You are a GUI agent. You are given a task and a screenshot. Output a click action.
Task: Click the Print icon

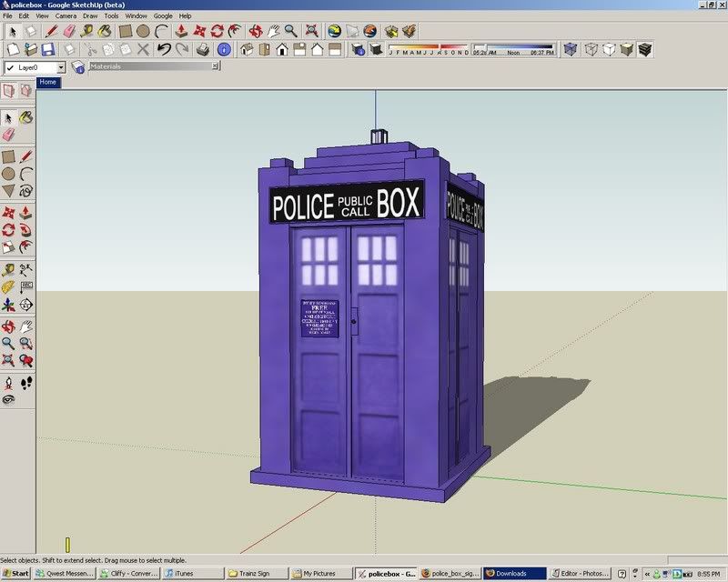click(202, 49)
